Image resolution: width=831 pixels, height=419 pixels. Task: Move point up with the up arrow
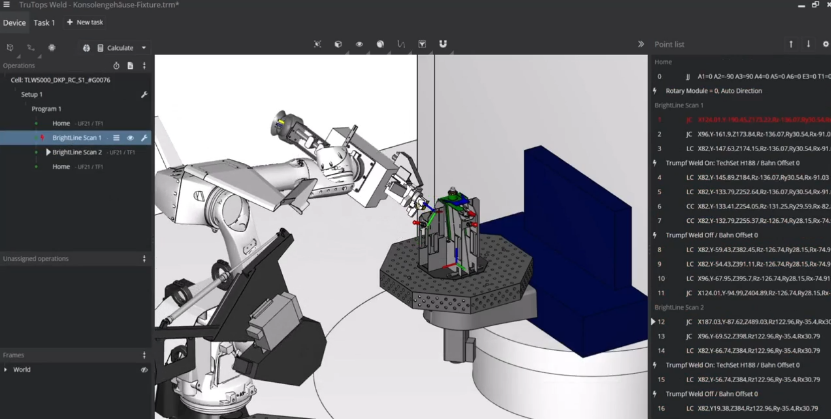[x=791, y=44]
